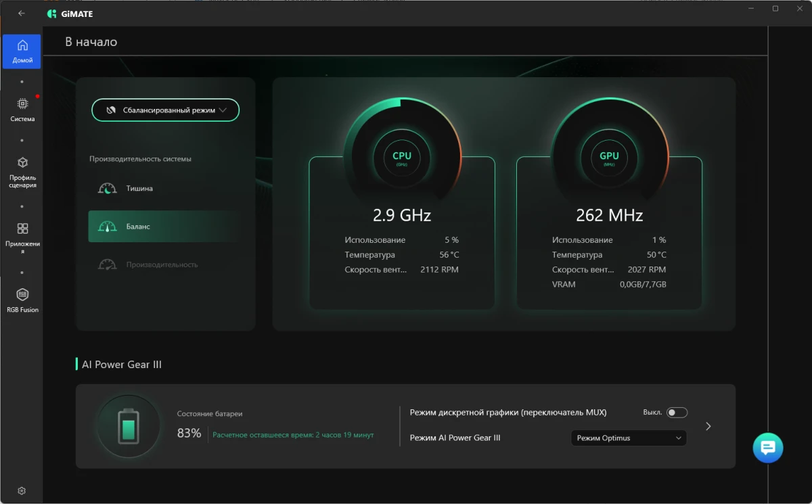Click the Состояние батареи label
Viewport: 812px width, 504px height.
click(x=210, y=413)
